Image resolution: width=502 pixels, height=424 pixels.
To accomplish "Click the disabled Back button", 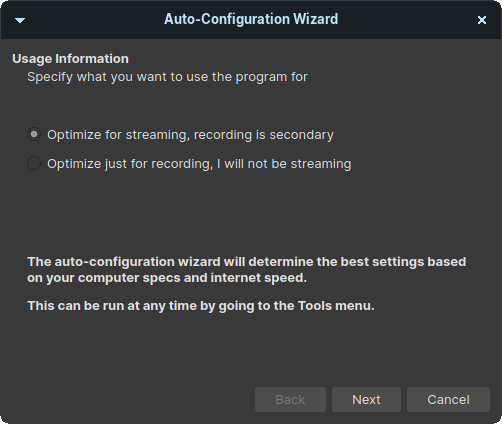I will tap(290, 399).
